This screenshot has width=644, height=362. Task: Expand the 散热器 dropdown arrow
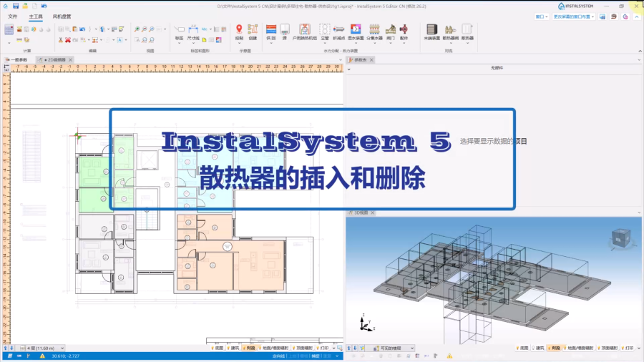[x=467, y=43]
